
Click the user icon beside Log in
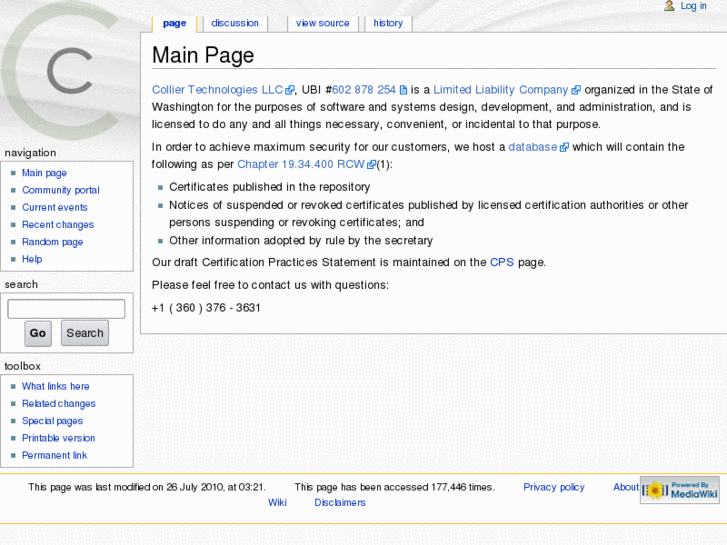click(669, 6)
